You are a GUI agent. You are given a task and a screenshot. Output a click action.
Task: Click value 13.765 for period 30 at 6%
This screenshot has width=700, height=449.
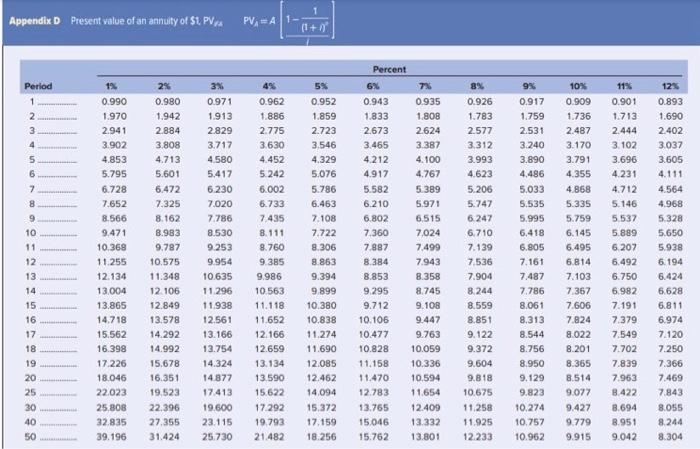[x=374, y=407]
